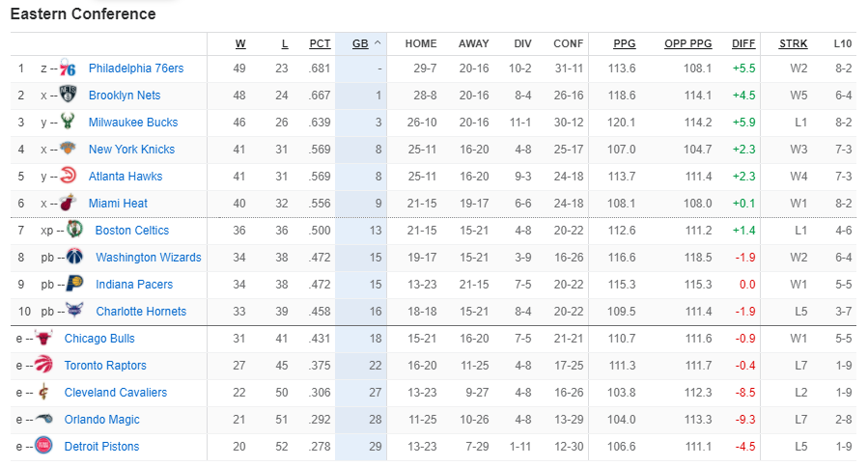Click the Atlanta Hawks logo icon
The width and height of the screenshot is (868, 466).
point(68,176)
